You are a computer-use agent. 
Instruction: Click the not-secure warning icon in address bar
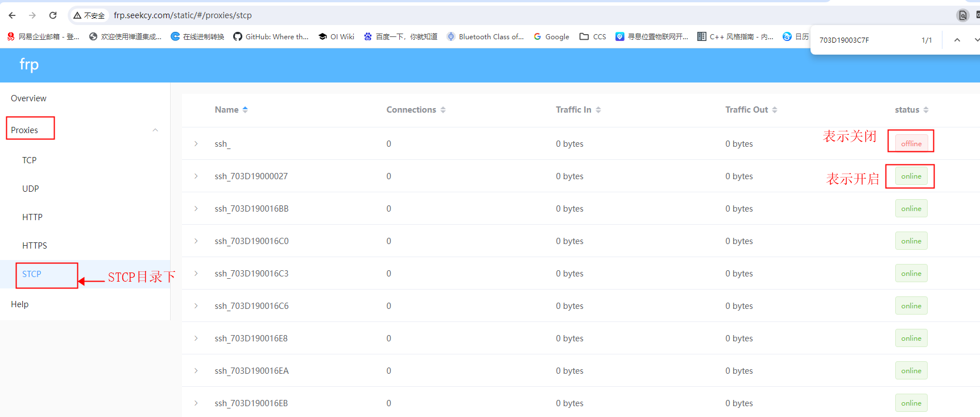tap(77, 15)
